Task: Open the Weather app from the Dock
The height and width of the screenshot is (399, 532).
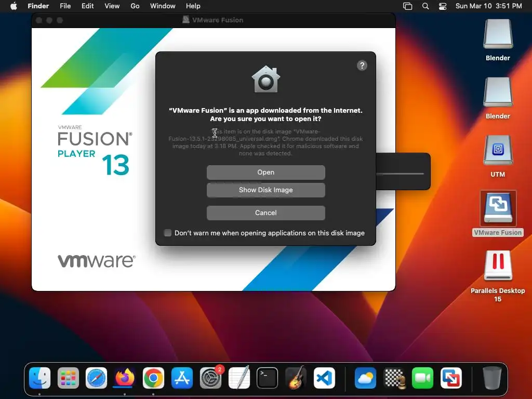Action: click(365, 378)
